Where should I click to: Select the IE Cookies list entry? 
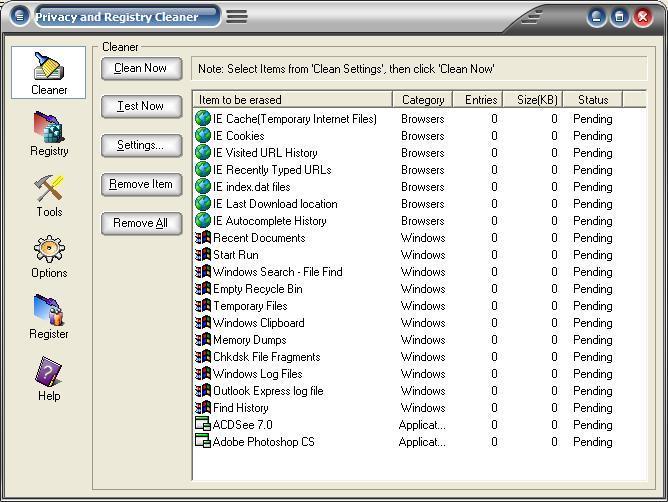(238, 136)
